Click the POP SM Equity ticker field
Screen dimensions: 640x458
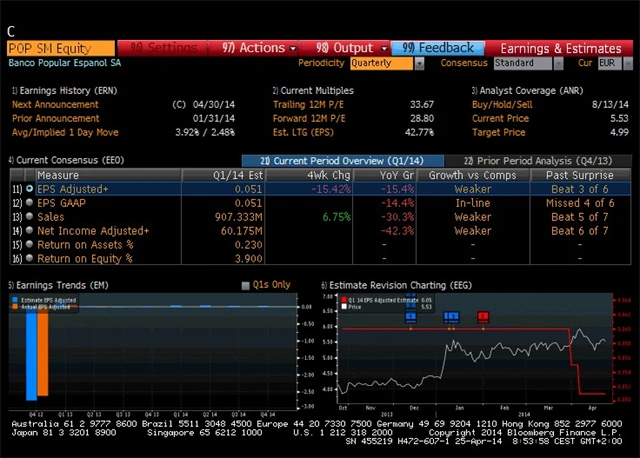pos(61,48)
